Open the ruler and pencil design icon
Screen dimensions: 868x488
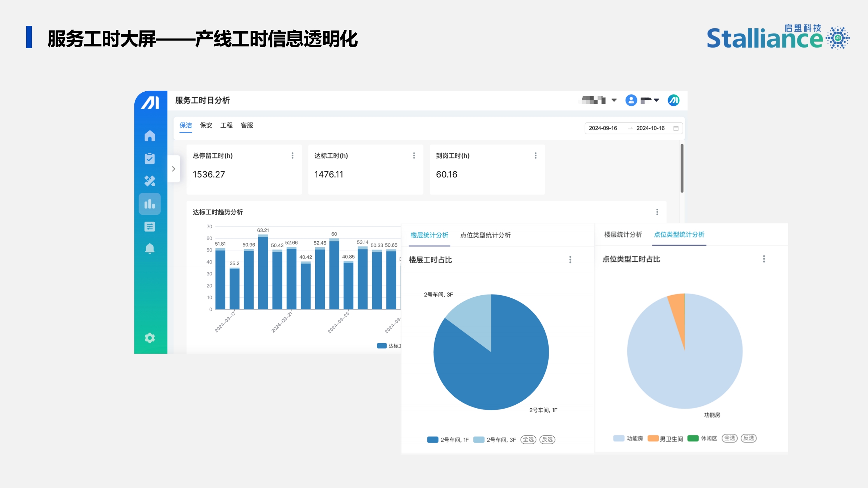(150, 181)
